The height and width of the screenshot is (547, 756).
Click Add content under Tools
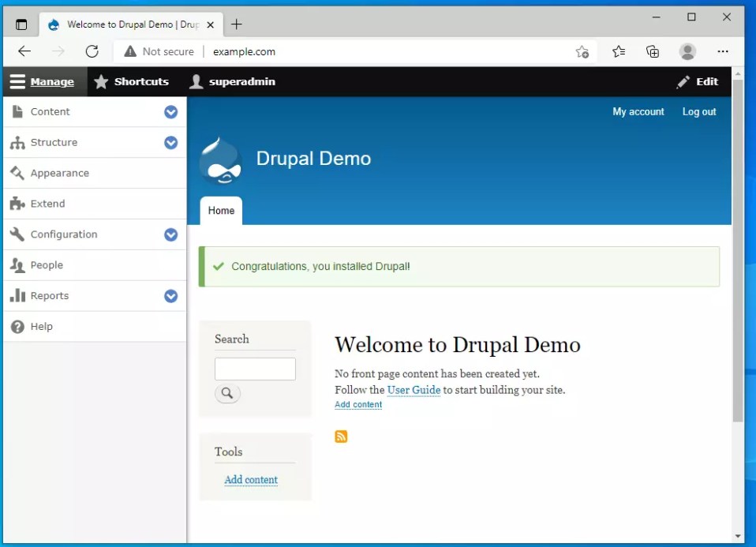(x=251, y=480)
